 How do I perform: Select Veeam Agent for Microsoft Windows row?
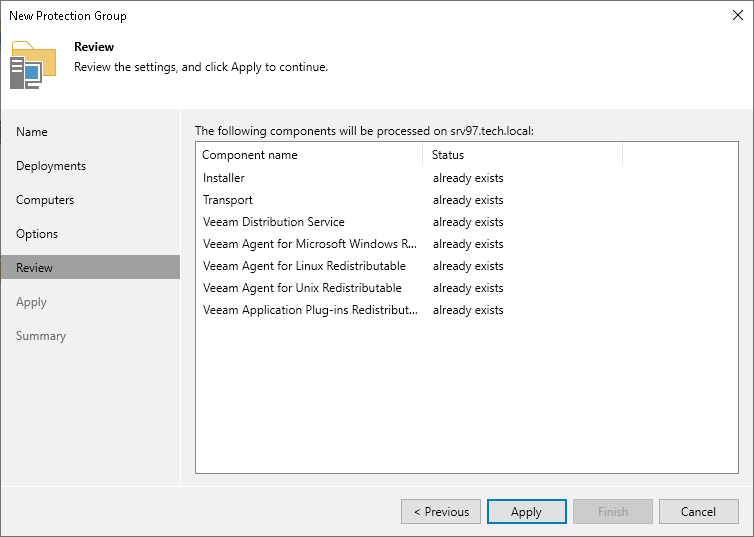[x=466, y=244]
